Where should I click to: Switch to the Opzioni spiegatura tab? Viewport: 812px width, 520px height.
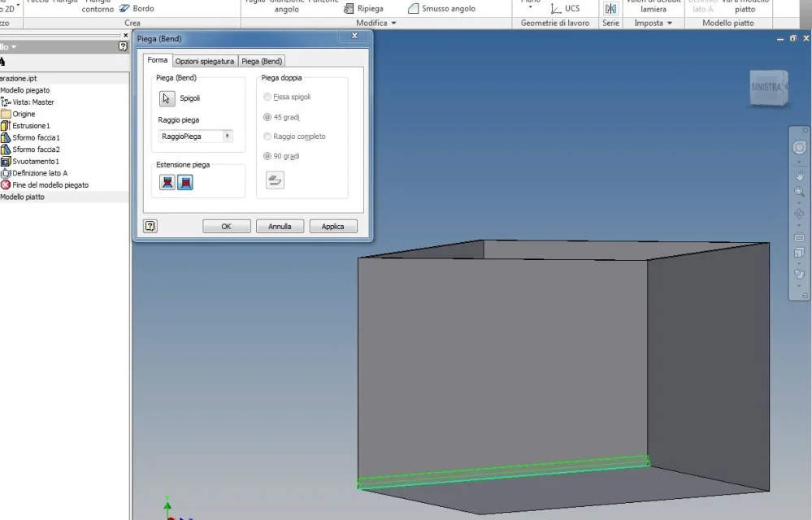pyautogui.click(x=205, y=61)
